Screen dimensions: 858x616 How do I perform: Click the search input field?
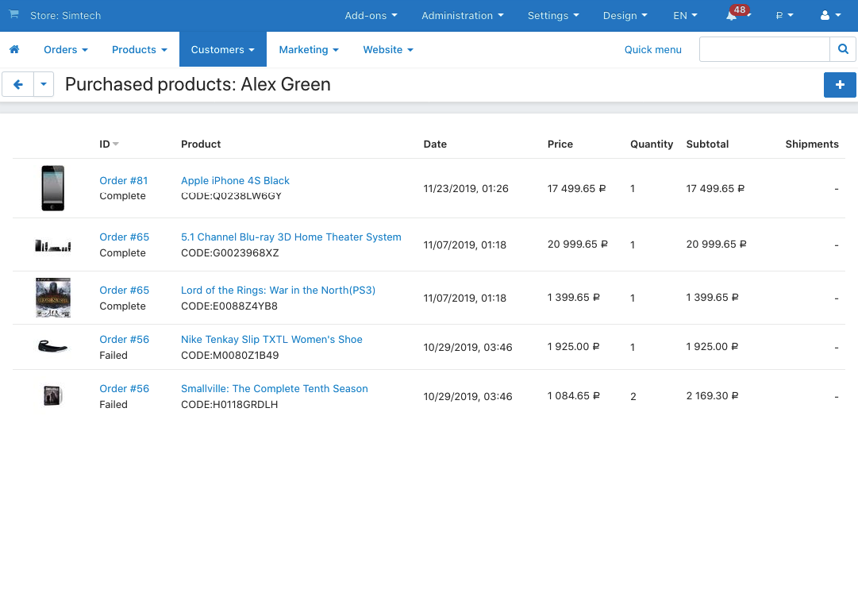[764, 49]
